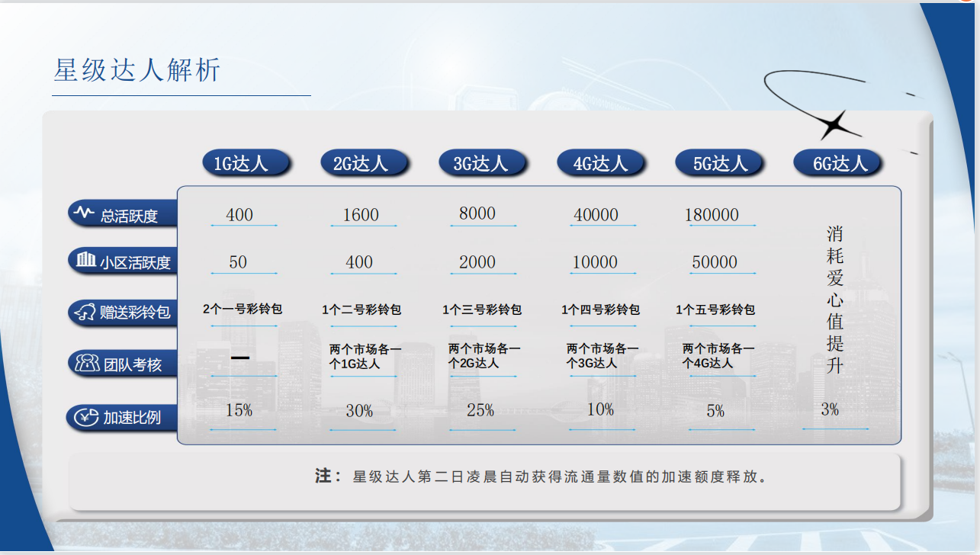Image resolution: width=980 pixels, height=555 pixels.
Task: Click the value 1600 under 2G达人
Action: point(361,215)
